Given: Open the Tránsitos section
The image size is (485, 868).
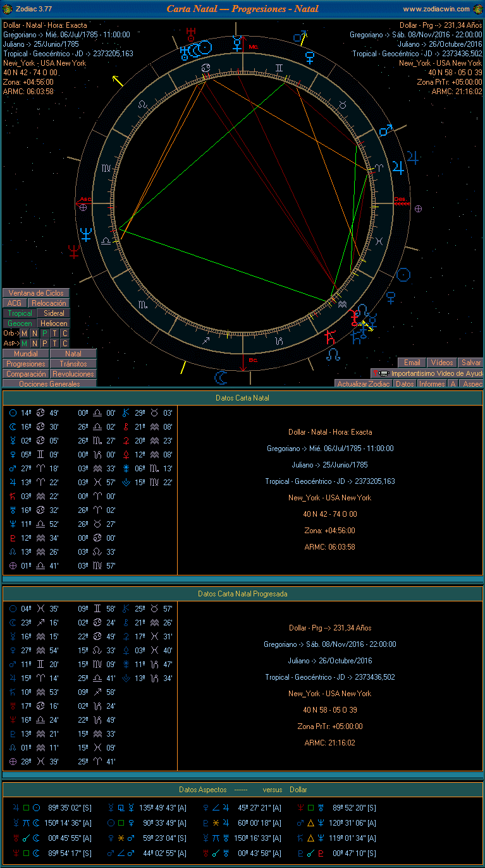Looking at the screenshot, I should tap(73, 364).
